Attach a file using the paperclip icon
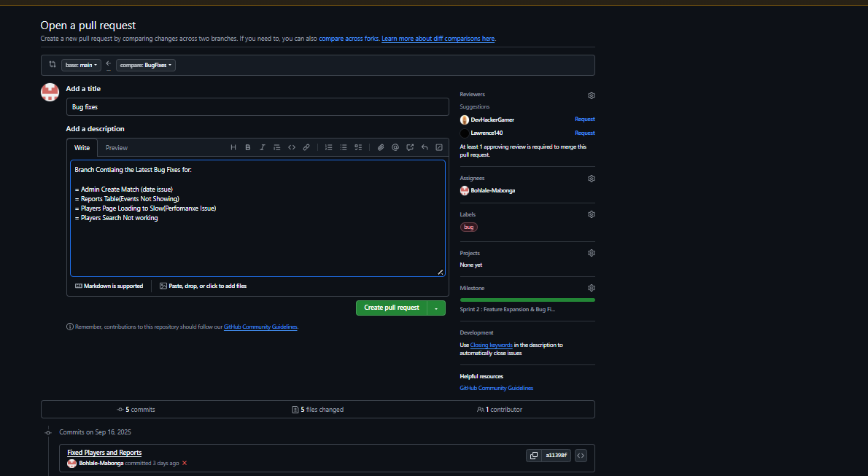The height and width of the screenshot is (476, 868). point(380,147)
